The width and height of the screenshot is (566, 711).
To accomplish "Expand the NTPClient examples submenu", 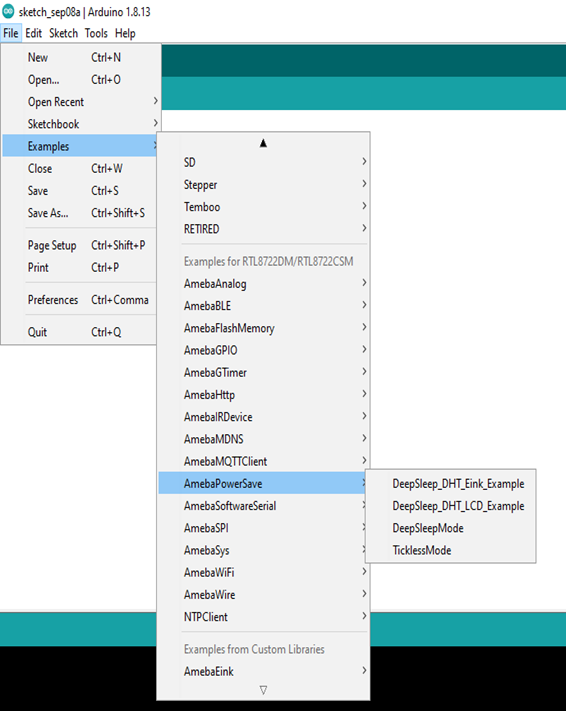I will tap(263, 617).
